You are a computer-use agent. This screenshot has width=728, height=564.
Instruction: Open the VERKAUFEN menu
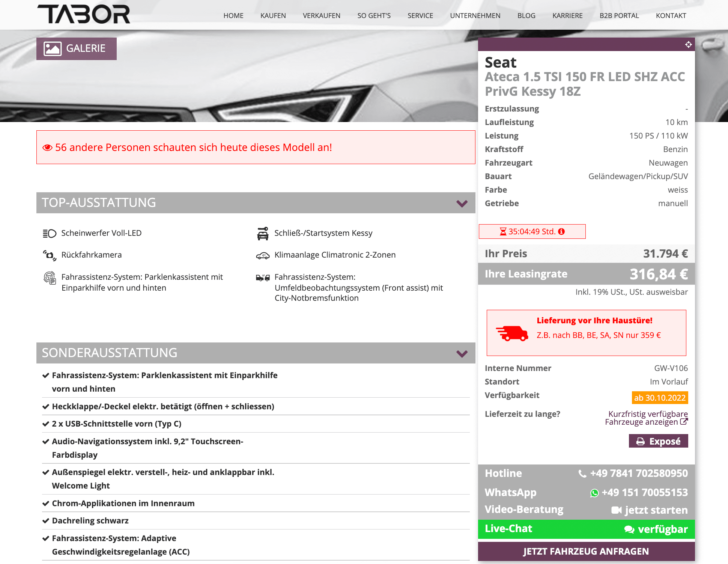point(322,16)
